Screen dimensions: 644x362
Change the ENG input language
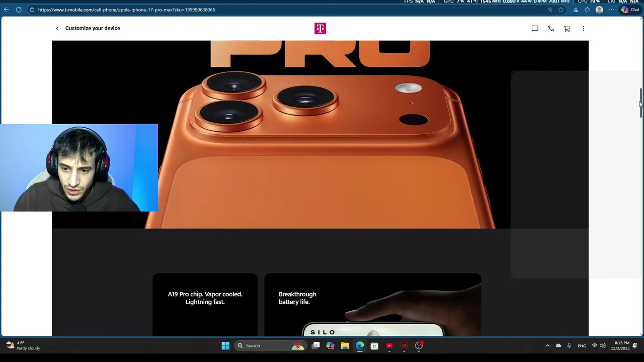[582, 346]
